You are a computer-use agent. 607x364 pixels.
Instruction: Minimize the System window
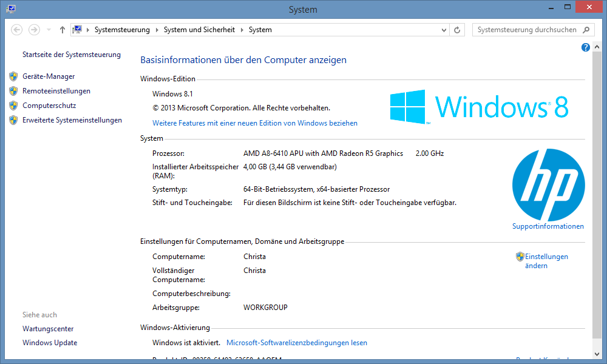pos(551,7)
